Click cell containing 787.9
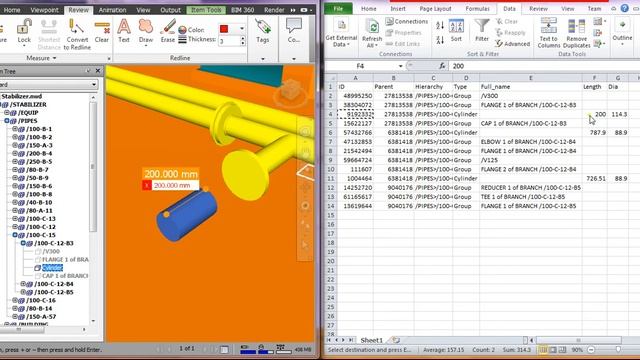 594,132
